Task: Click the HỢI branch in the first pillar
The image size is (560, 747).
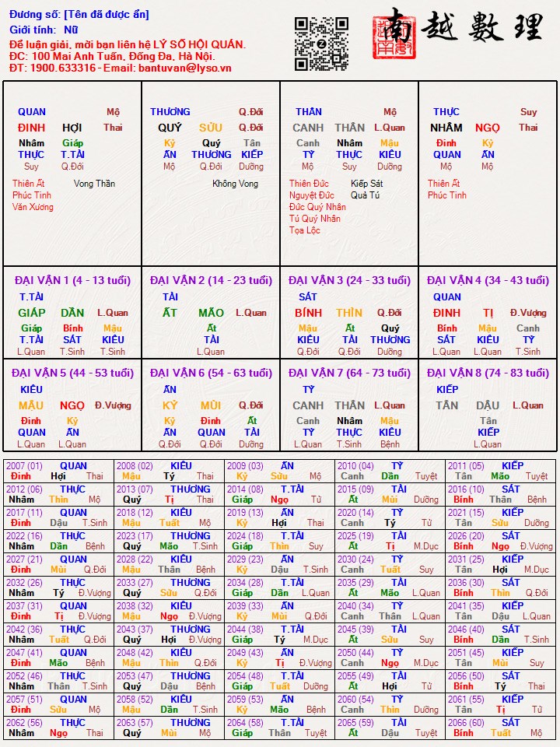Action: (72, 128)
